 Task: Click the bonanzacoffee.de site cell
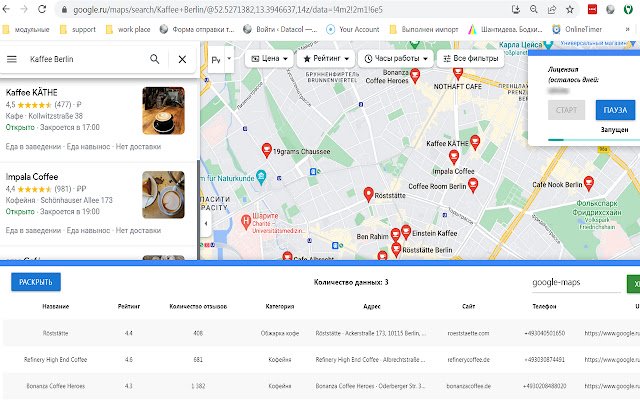468,386
